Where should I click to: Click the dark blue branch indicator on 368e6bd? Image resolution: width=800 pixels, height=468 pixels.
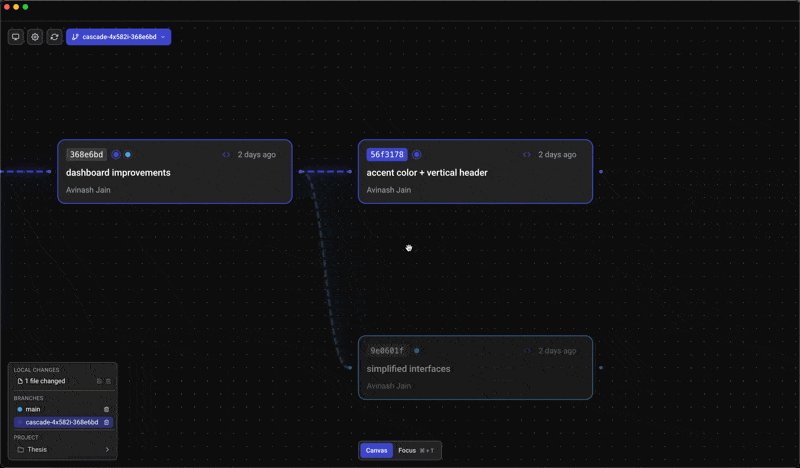coord(116,155)
